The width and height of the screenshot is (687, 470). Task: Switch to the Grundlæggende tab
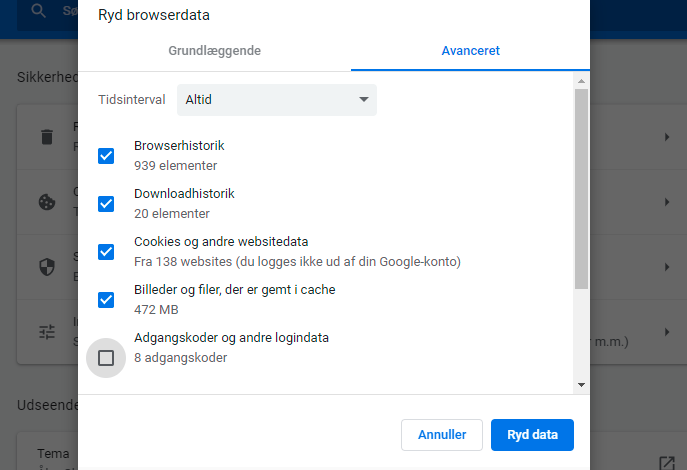[x=214, y=51]
